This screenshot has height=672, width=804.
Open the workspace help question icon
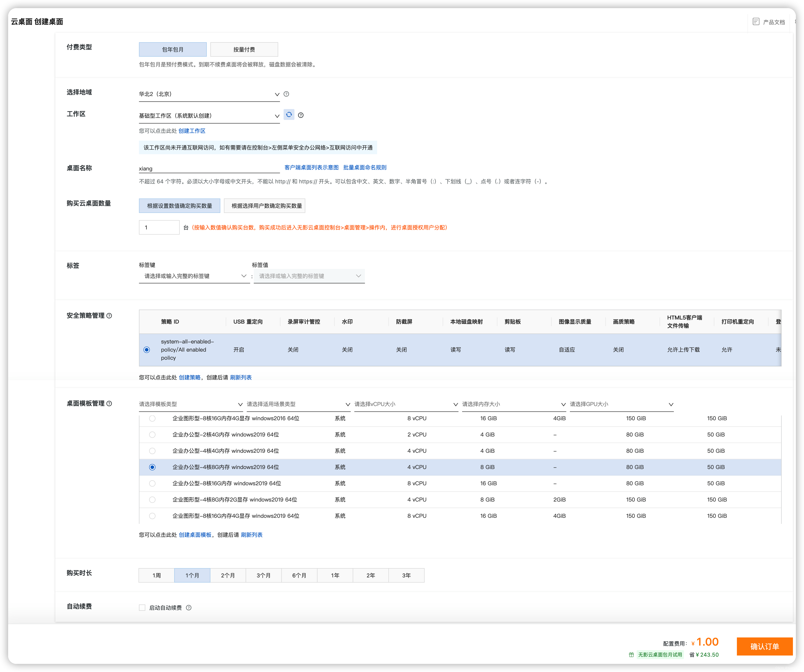pyautogui.click(x=301, y=115)
